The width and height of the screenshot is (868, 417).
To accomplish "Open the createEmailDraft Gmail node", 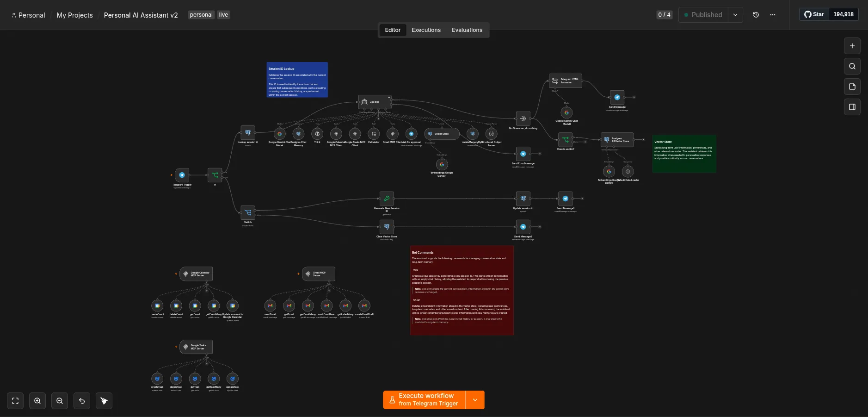I will click(x=364, y=305).
